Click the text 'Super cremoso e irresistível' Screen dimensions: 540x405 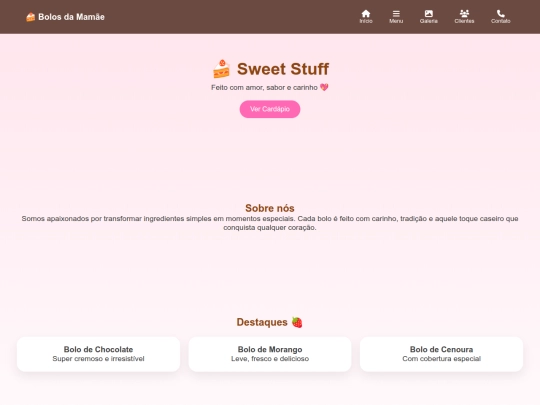coord(98,359)
